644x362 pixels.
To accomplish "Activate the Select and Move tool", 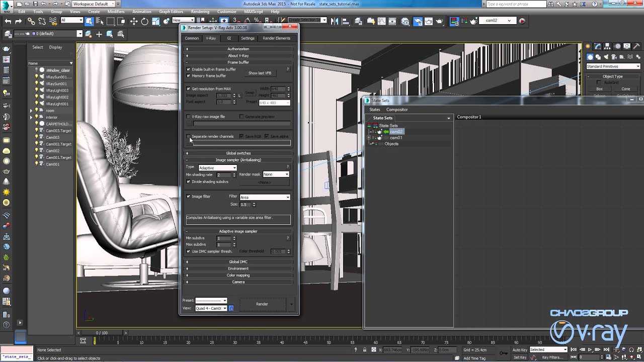I will [x=134, y=21].
